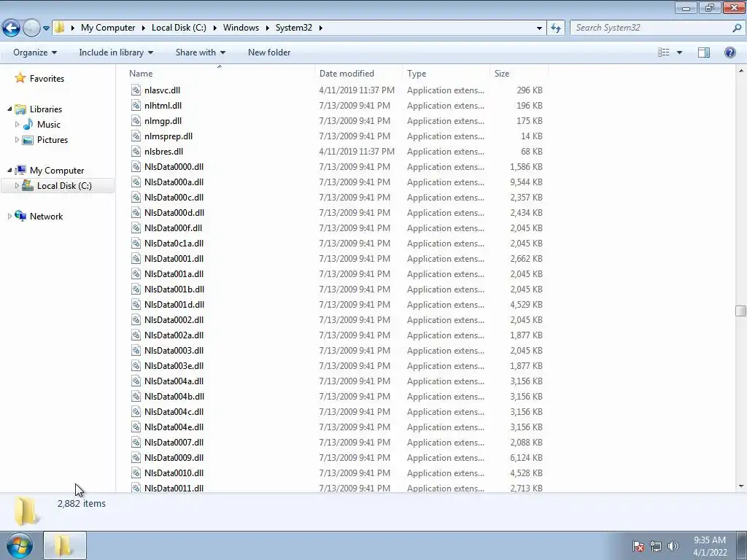
Task: Select the NlsData0009.dll file name
Action: (x=174, y=458)
